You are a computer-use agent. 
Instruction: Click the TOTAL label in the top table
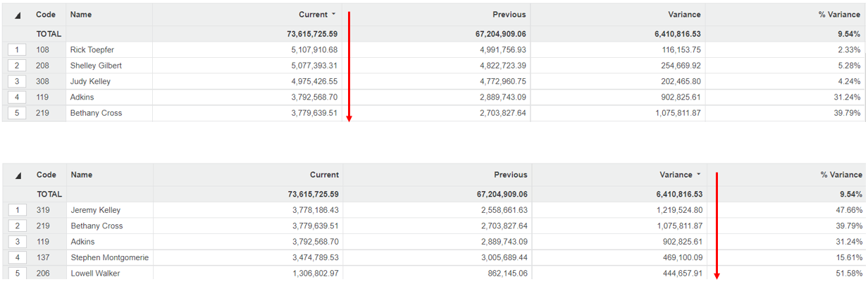pos(49,34)
